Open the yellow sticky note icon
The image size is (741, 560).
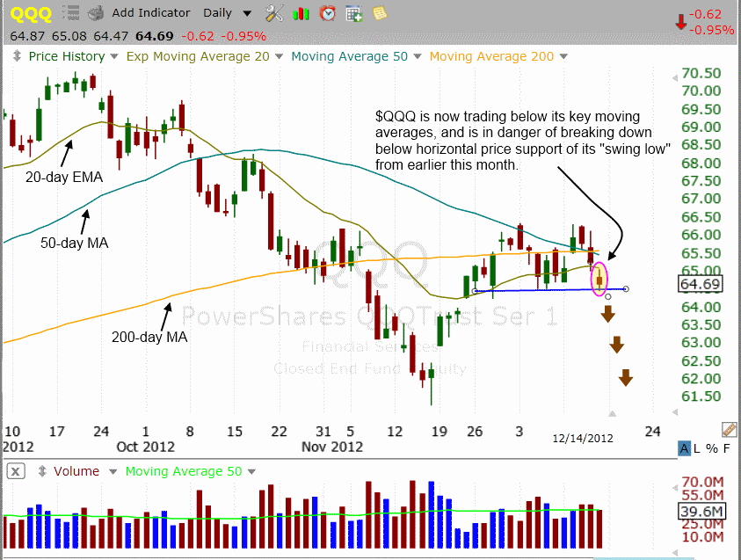(380, 13)
